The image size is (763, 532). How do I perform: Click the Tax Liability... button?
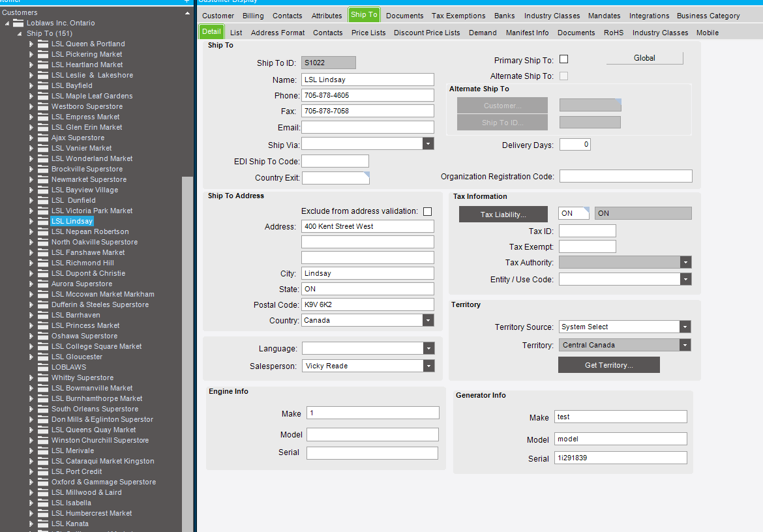503,214
